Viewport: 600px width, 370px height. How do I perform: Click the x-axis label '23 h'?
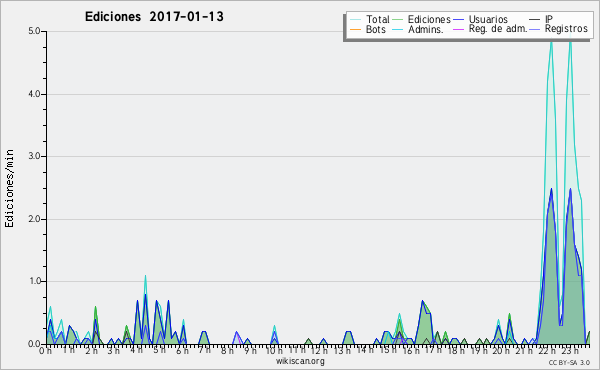coord(569,351)
